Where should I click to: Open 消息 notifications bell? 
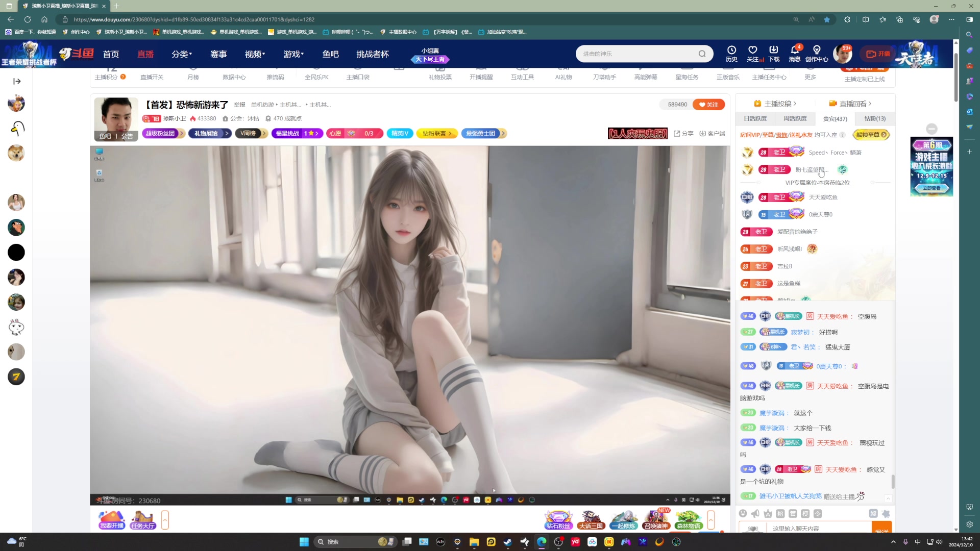point(795,53)
